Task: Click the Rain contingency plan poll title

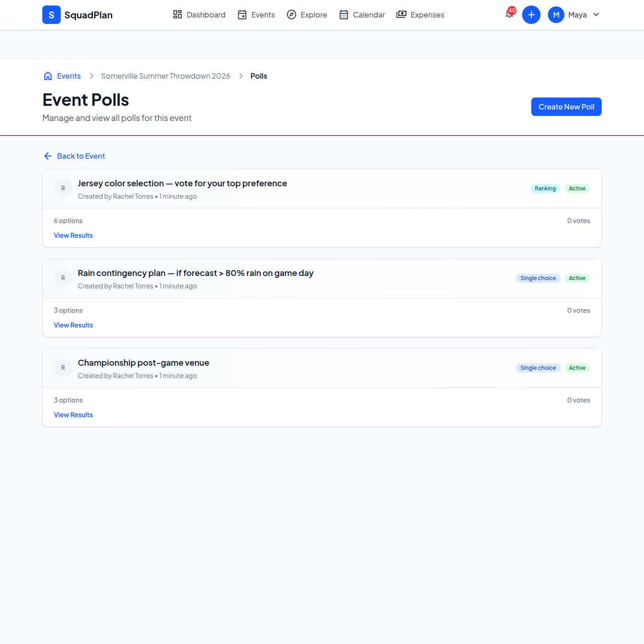Action: (x=195, y=273)
